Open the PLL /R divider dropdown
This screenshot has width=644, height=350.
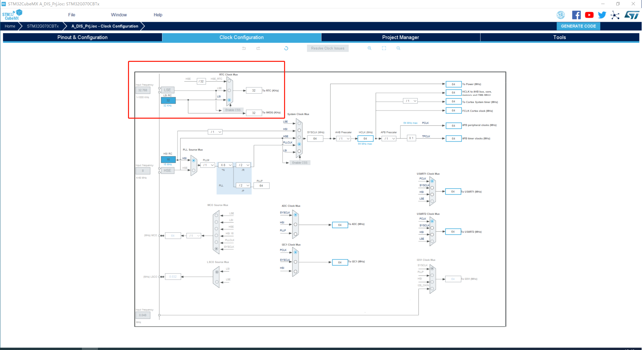(243, 165)
